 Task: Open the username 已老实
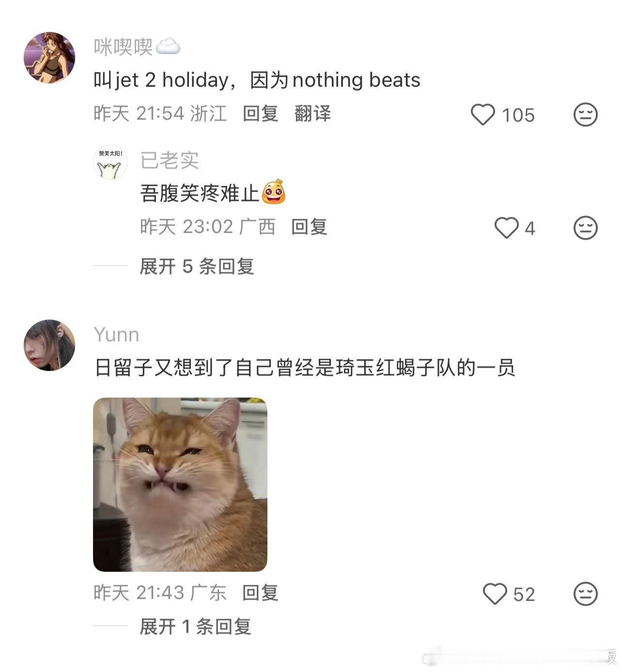tap(170, 160)
